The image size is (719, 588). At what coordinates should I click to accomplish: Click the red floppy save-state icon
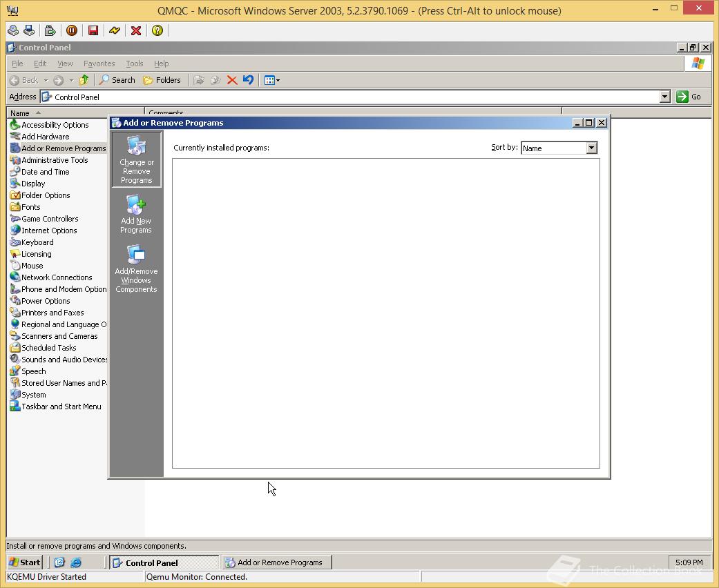(x=93, y=30)
